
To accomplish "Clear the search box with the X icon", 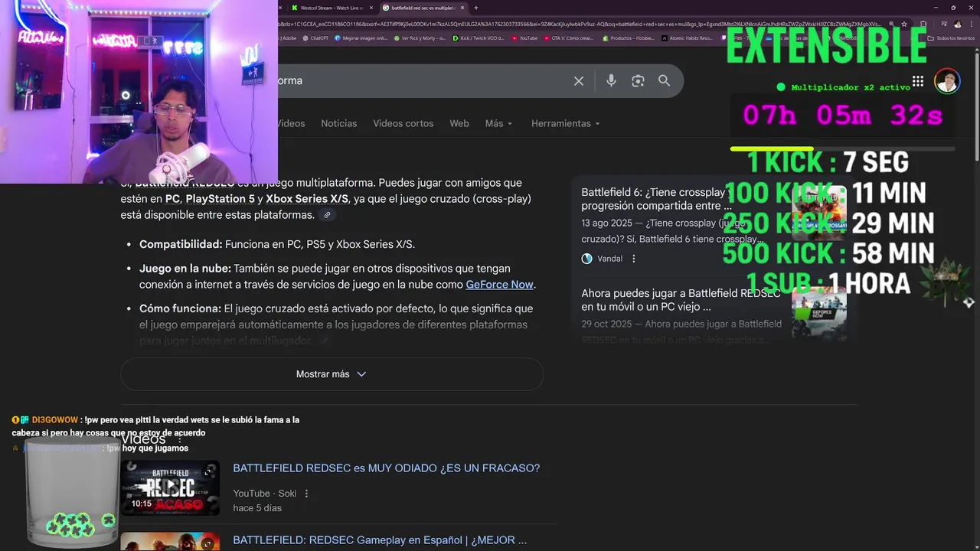I will [x=579, y=80].
